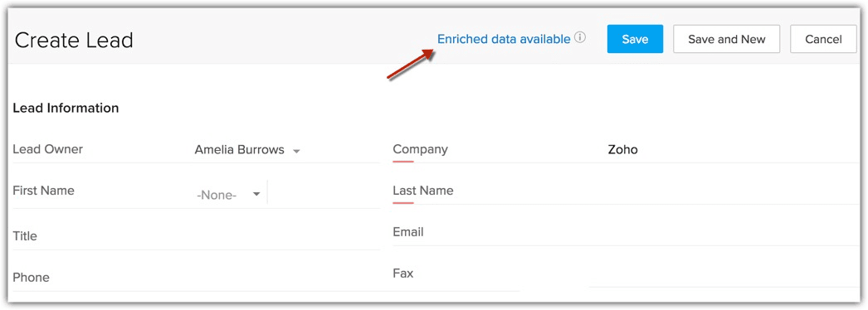Click the Fax input field
This screenshot has width=868, height=310.
coord(724,274)
